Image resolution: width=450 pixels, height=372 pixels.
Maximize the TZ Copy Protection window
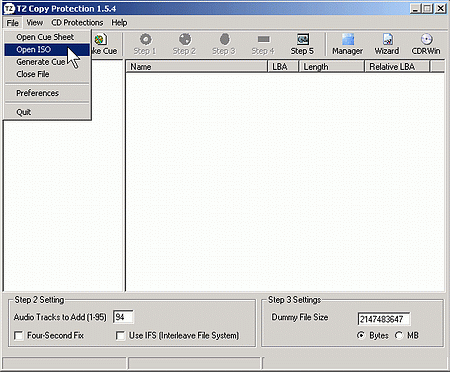pyautogui.click(x=427, y=8)
